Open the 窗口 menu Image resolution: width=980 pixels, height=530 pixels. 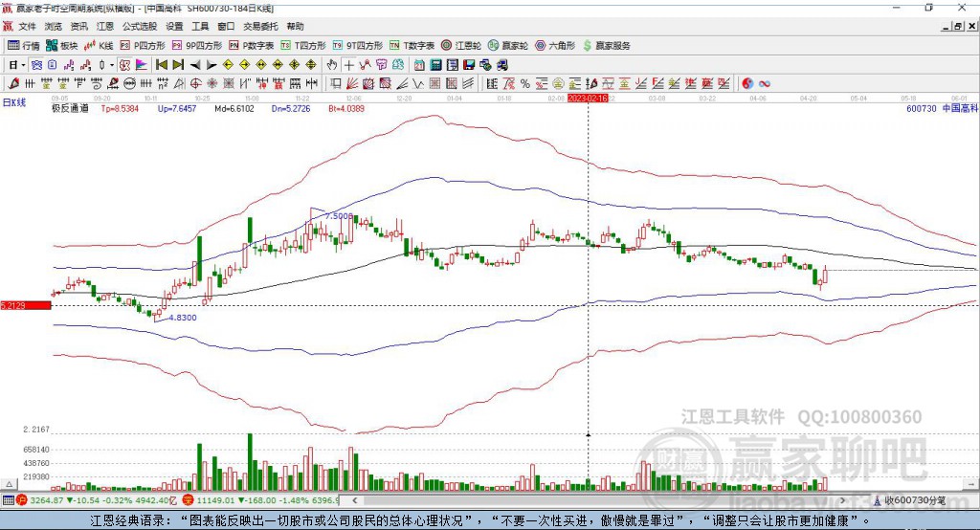point(226,26)
